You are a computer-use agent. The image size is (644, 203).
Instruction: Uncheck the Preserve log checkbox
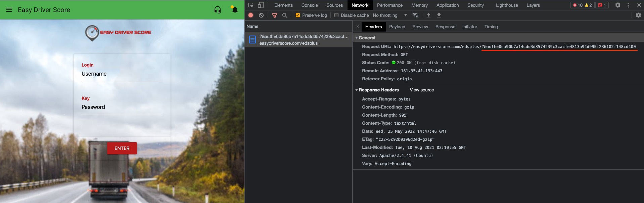[x=297, y=15]
